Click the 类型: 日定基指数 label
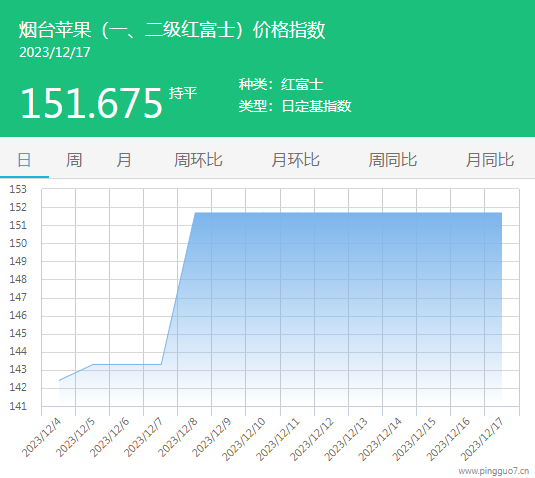The height and width of the screenshot is (478, 535). (295, 106)
